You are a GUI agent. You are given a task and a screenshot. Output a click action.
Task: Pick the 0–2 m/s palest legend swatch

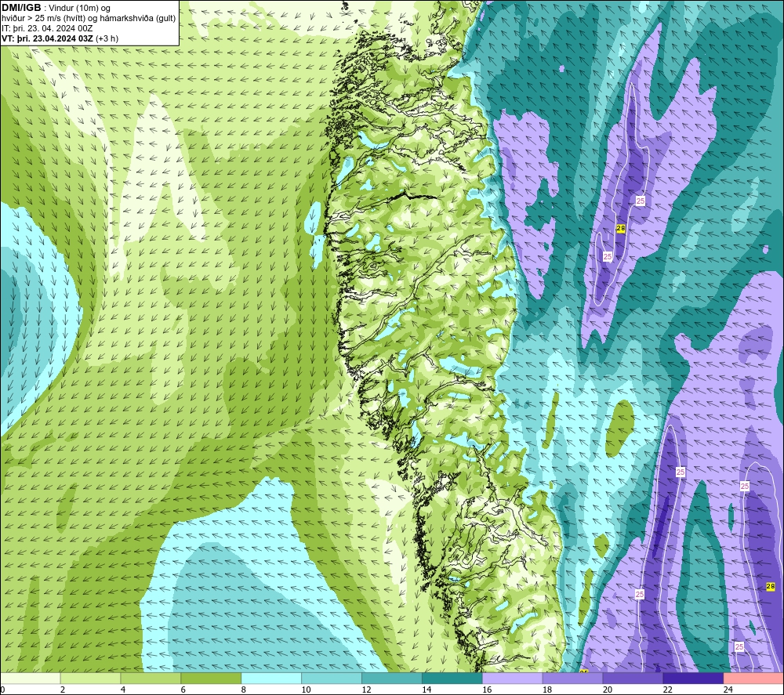tap(31, 679)
